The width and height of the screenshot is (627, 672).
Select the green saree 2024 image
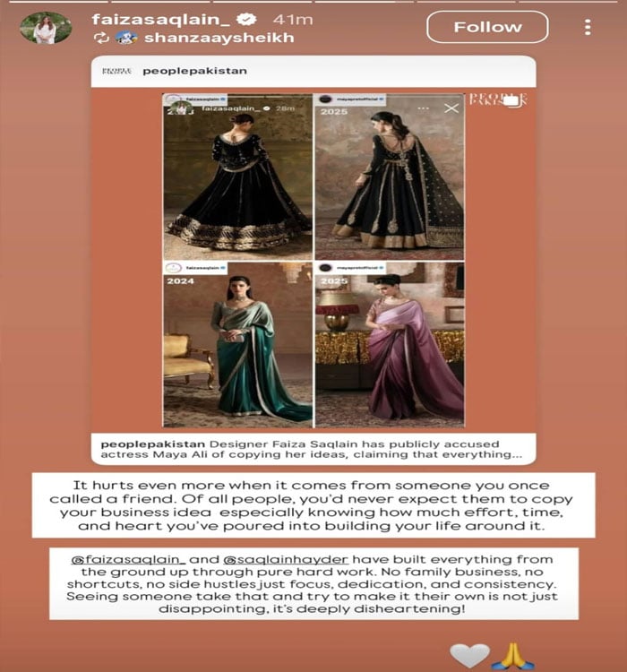tap(238, 345)
